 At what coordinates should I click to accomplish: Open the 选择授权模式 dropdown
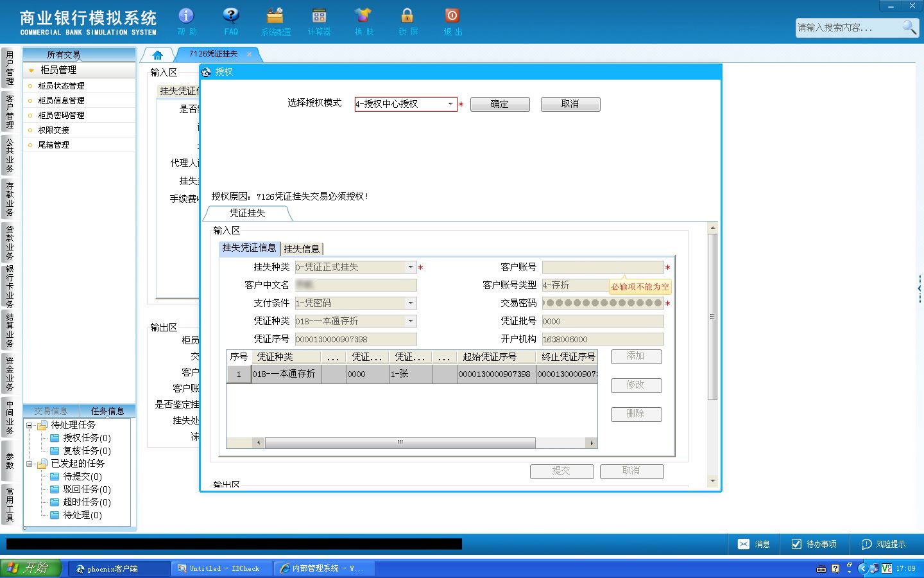point(450,104)
